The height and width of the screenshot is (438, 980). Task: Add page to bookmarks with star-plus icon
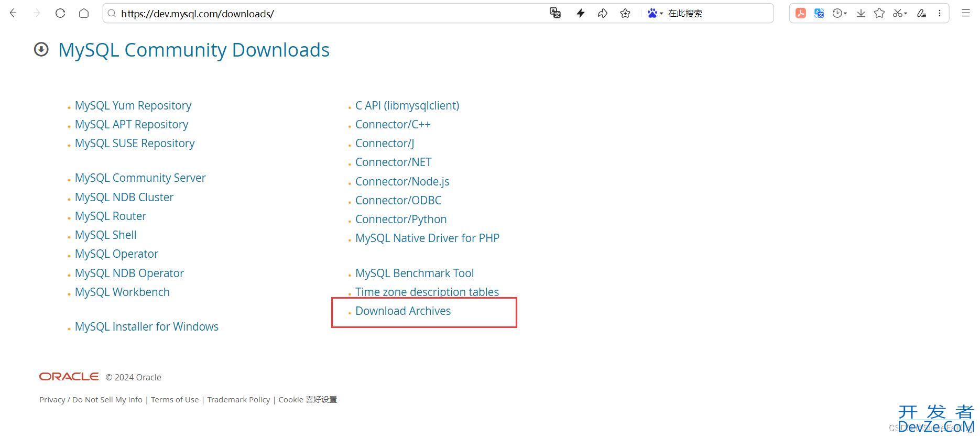pos(625,13)
